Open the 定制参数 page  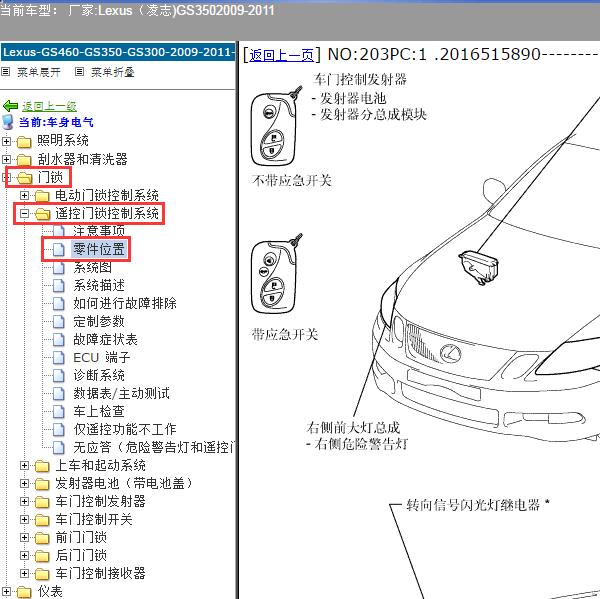(99, 321)
